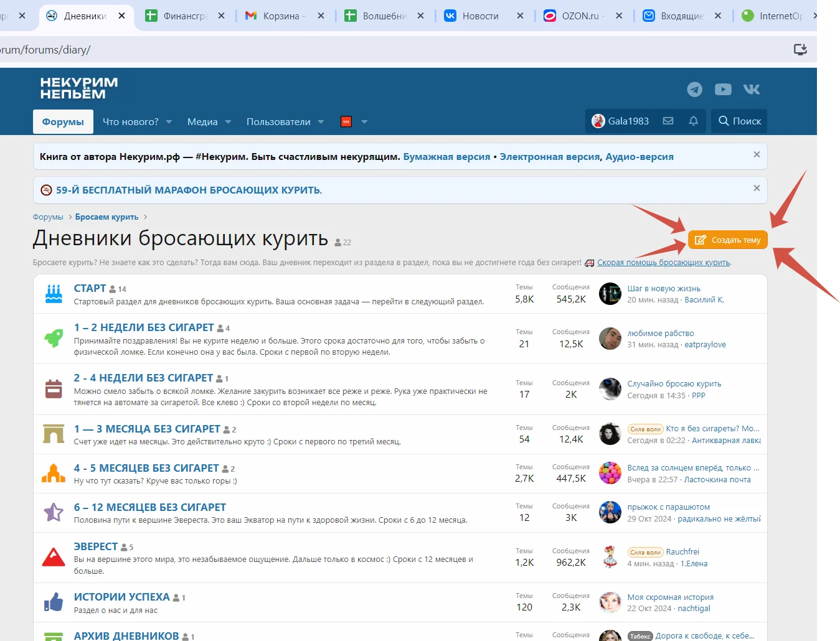This screenshot has width=840, height=641.
Task: Click the Создать тему button
Action: (x=728, y=240)
